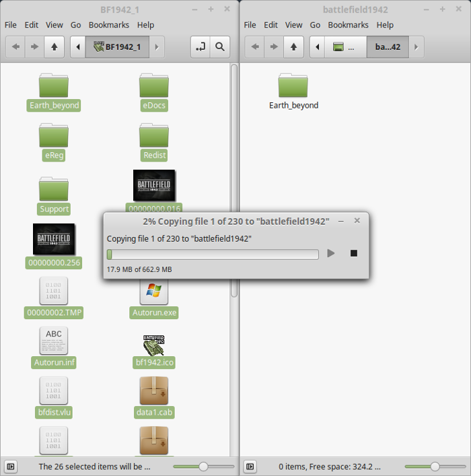This screenshot has height=476, width=471.
Task: Open Edit menu in battlefield1942 window
Action: pos(270,25)
